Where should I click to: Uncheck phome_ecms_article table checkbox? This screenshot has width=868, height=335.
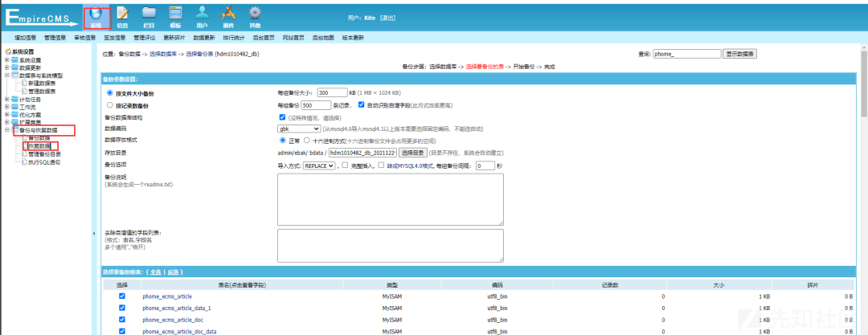pos(122,296)
